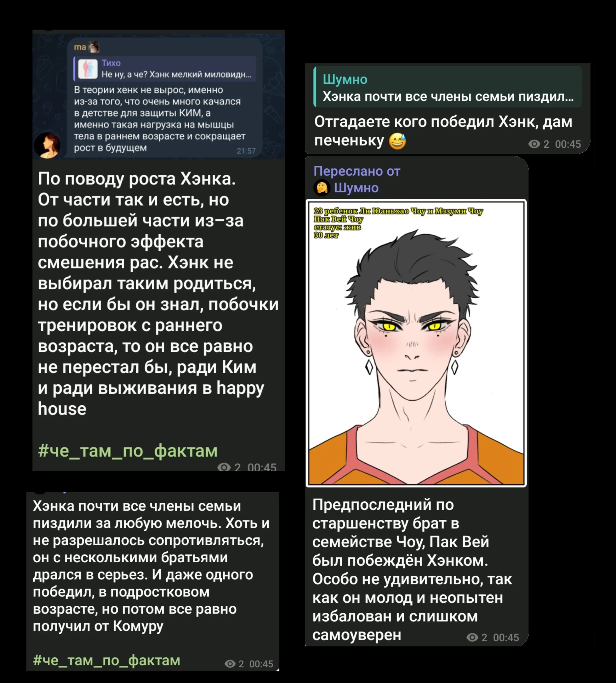The height and width of the screenshot is (683, 616).
Task: Jump to the quoted Шумно reply message
Action: (447, 87)
